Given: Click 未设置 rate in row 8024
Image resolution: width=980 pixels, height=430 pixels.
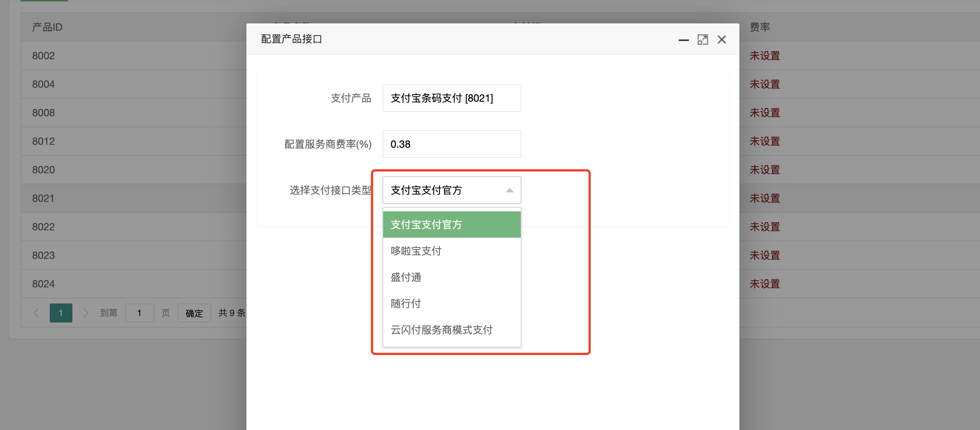Looking at the screenshot, I should click(765, 284).
